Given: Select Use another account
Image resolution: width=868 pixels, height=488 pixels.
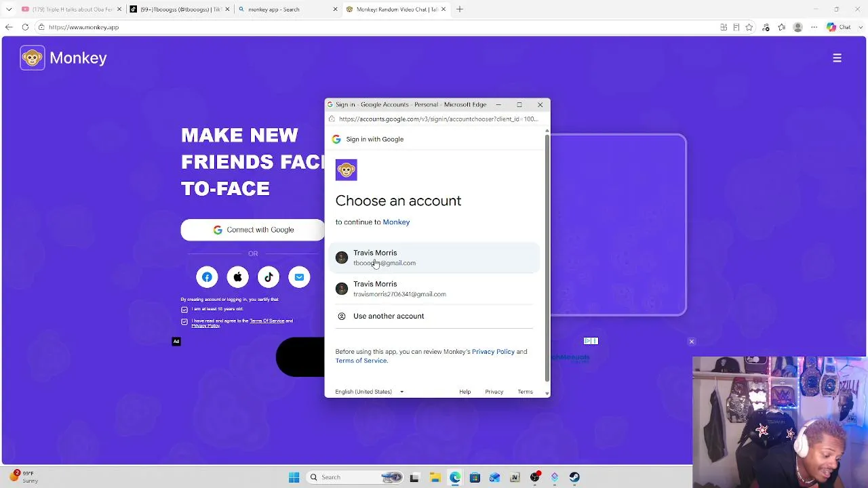Looking at the screenshot, I should (434, 316).
